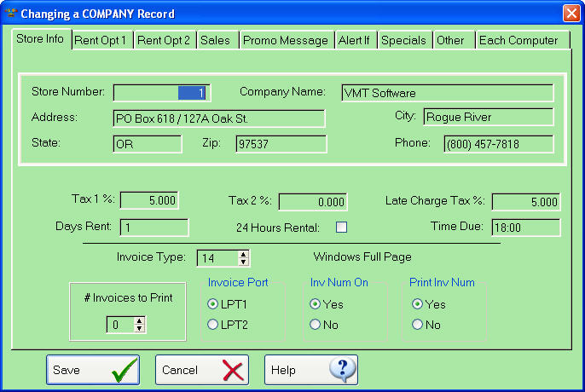Screen dimensions: 585x392
Task: Open the Specials tab
Action: tap(403, 40)
